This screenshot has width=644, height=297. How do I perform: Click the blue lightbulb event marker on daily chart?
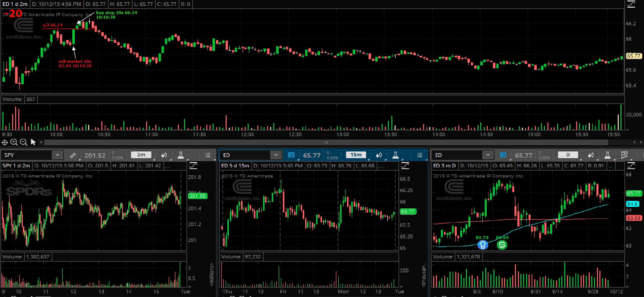483,245
